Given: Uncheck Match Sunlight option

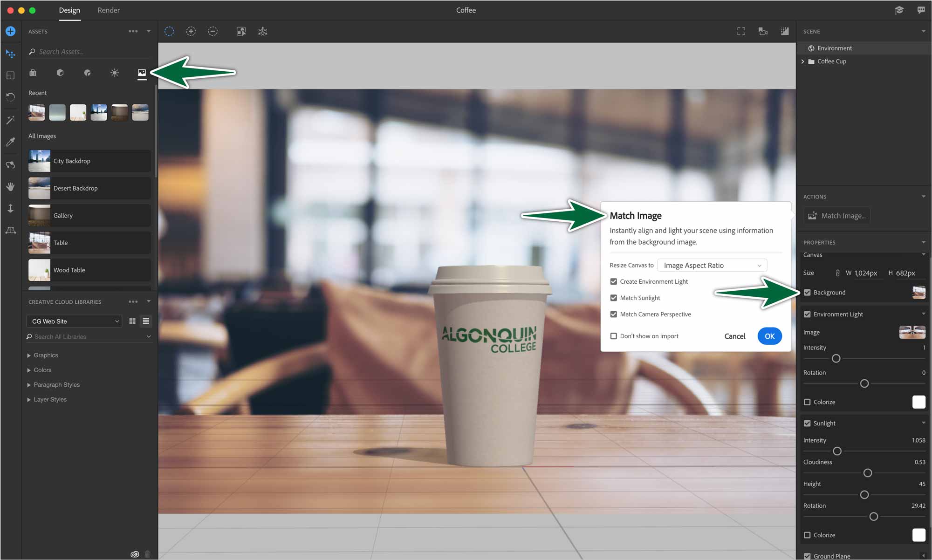Looking at the screenshot, I should coord(614,298).
